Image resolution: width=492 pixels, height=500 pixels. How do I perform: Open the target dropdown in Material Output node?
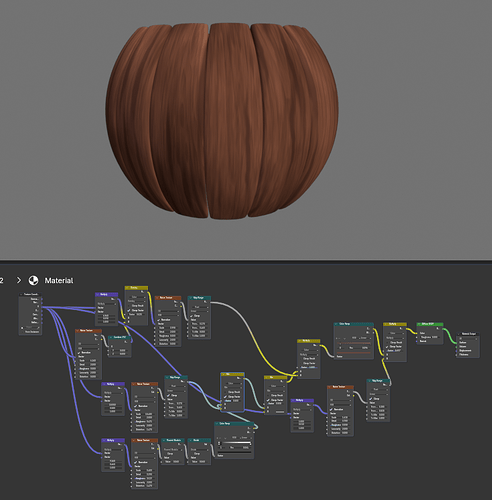tap(468, 339)
